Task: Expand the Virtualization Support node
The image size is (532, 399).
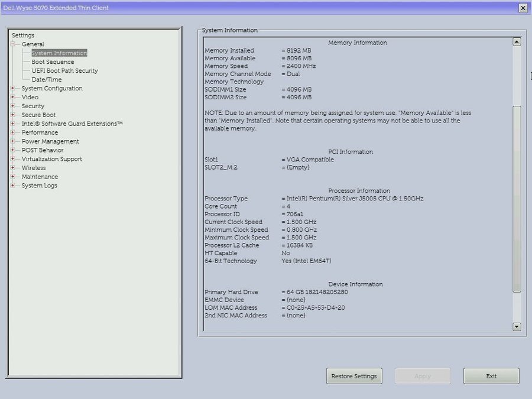Action: point(13,160)
